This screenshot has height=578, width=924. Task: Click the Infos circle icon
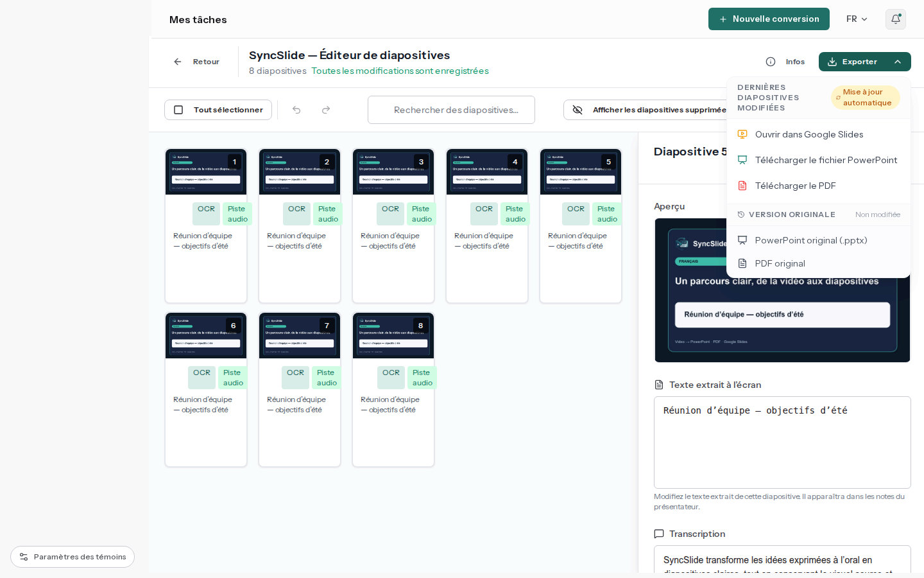771,62
